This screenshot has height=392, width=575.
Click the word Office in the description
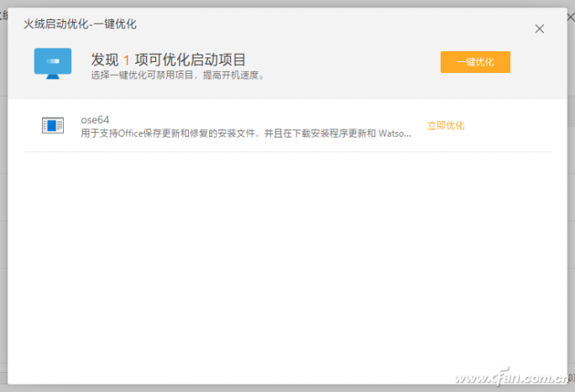[130, 133]
